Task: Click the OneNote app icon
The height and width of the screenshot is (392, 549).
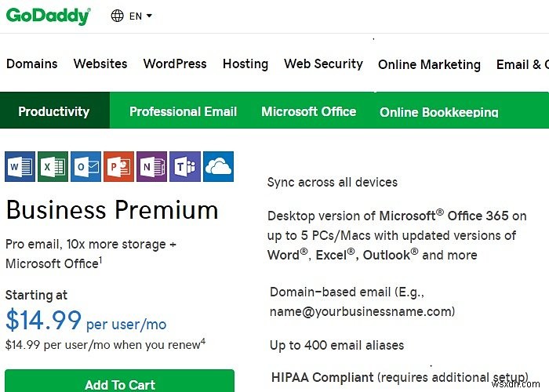Action: 151,166
